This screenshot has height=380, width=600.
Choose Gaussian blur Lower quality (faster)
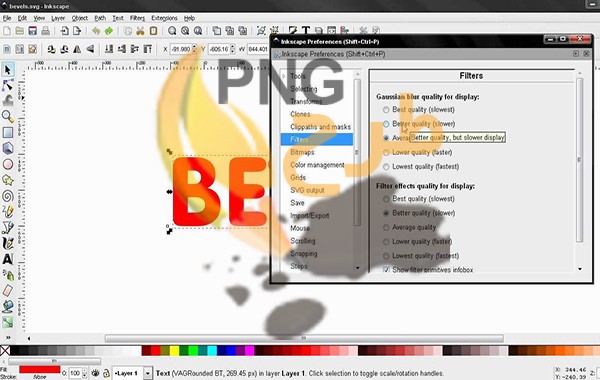[386, 153]
